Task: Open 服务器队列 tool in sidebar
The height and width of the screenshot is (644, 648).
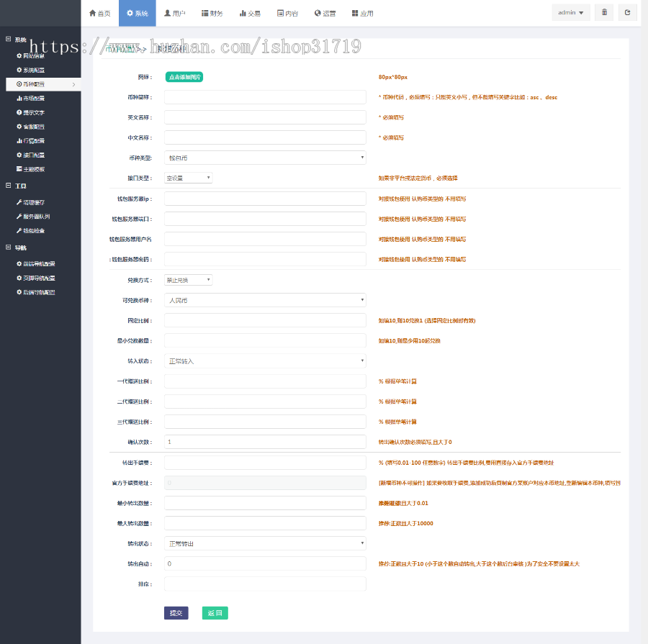Action: 33,217
